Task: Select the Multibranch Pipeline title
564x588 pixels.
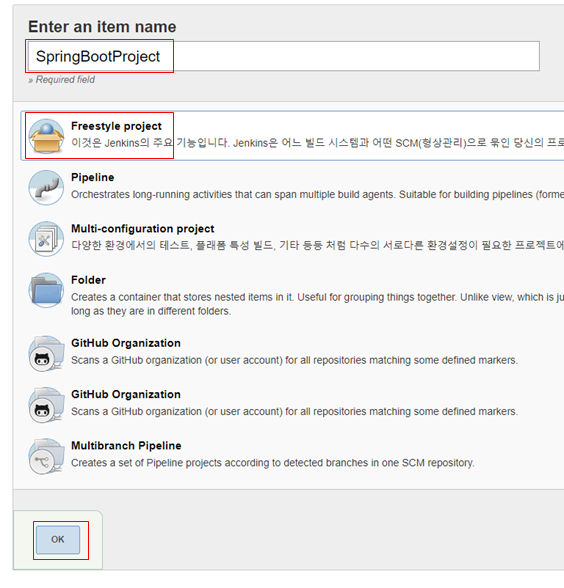Action: [126, 446]
